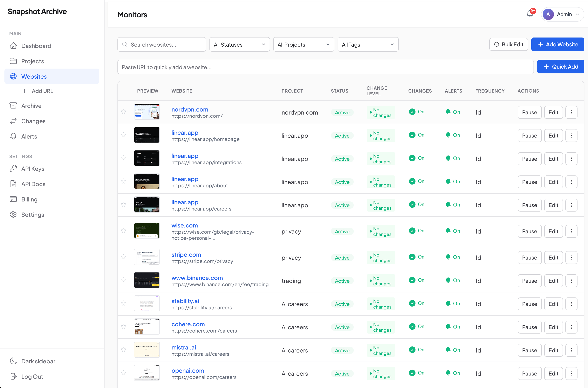Toggle Alerts On for linear.app/careers
Screen dimensions: 588x388
point(453,205)
